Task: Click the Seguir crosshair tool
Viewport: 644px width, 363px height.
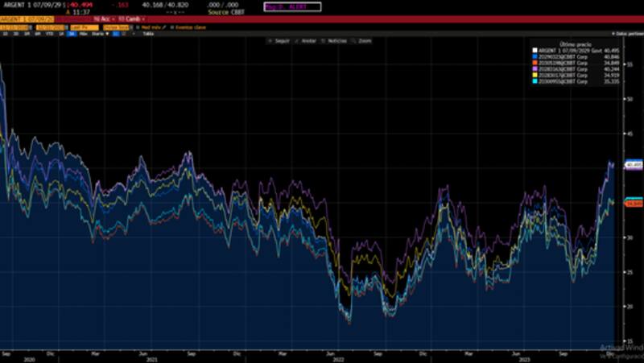Action: click(x=277, y=40)
